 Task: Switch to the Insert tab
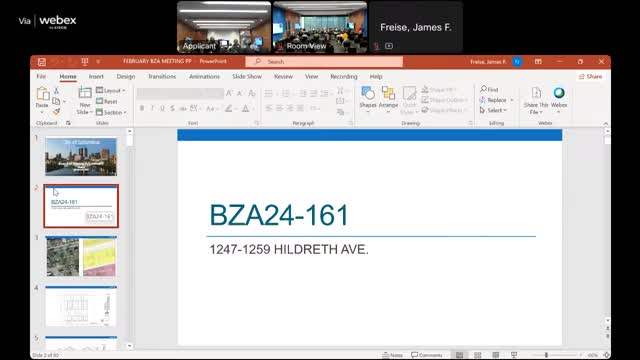[x=96, y=76]
